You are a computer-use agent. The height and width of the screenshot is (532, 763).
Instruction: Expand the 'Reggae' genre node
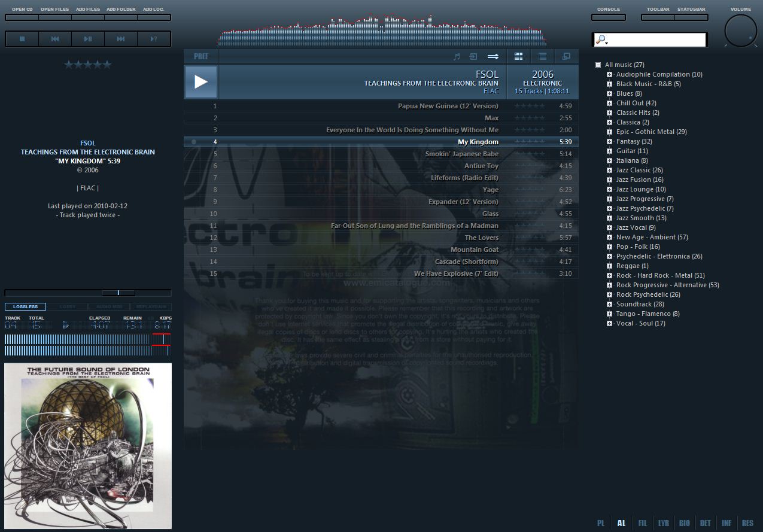pyautogui.click(x=610, y=266)
